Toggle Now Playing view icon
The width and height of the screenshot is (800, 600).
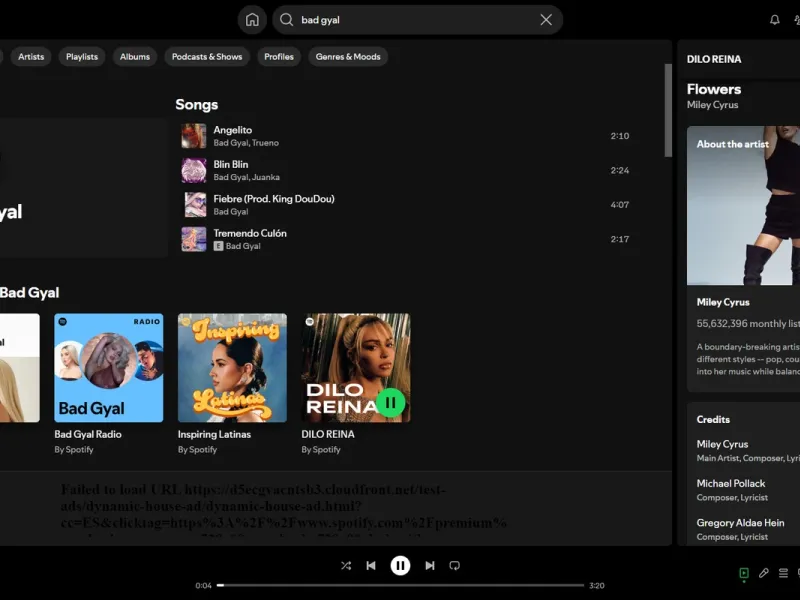click(744, 573)
